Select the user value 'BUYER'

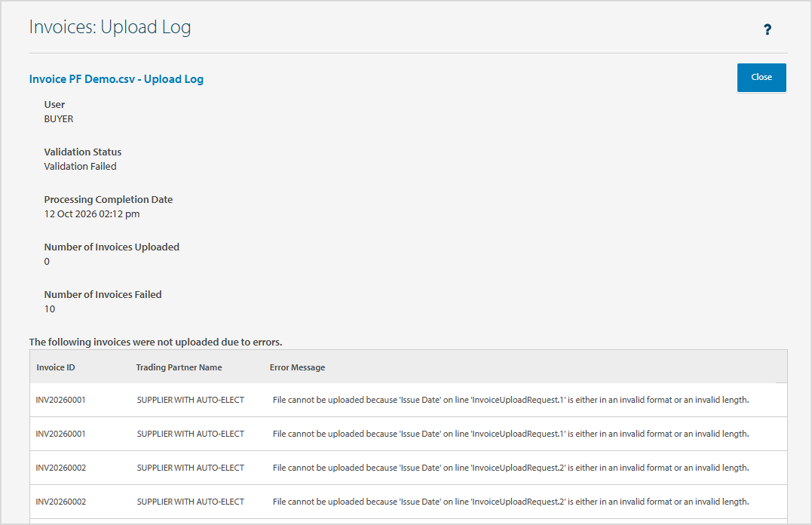(59, 119)
